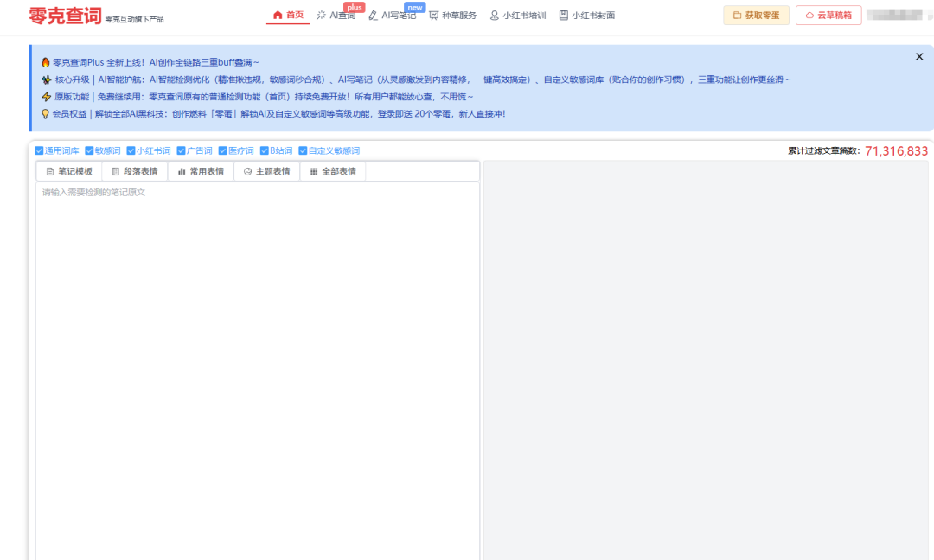Uncheck the 自定义敏感词 option

coord(301,150)
